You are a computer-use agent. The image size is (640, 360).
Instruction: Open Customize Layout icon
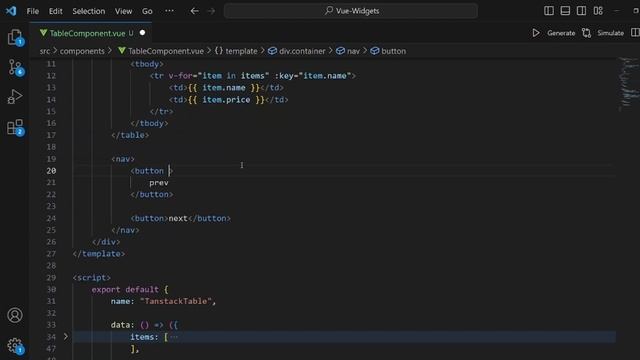[598, 11]
